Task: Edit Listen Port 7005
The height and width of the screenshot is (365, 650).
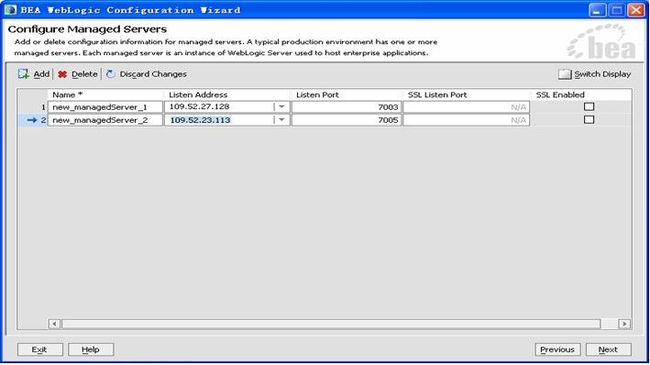Action: (347, 120)
